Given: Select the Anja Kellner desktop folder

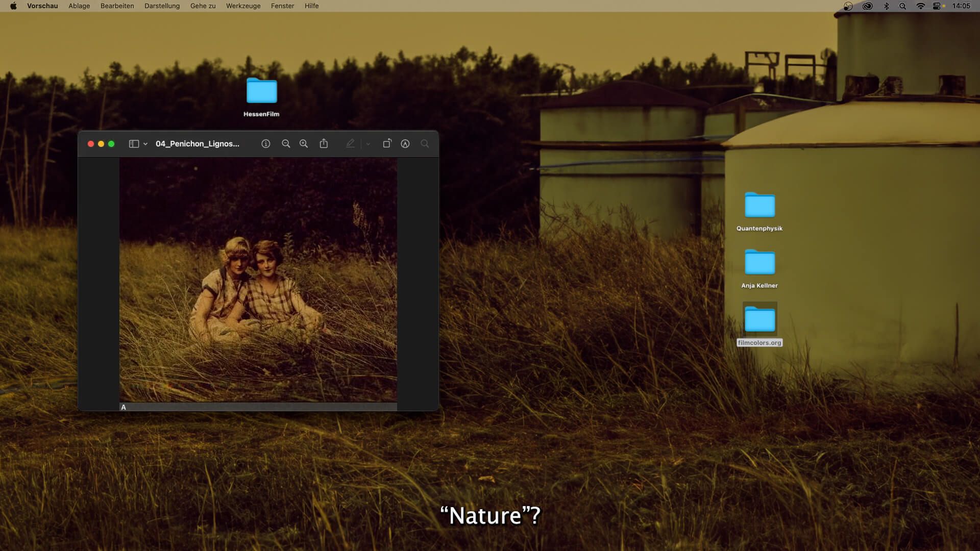Looking at the screenshot, I should click(760, 262).
